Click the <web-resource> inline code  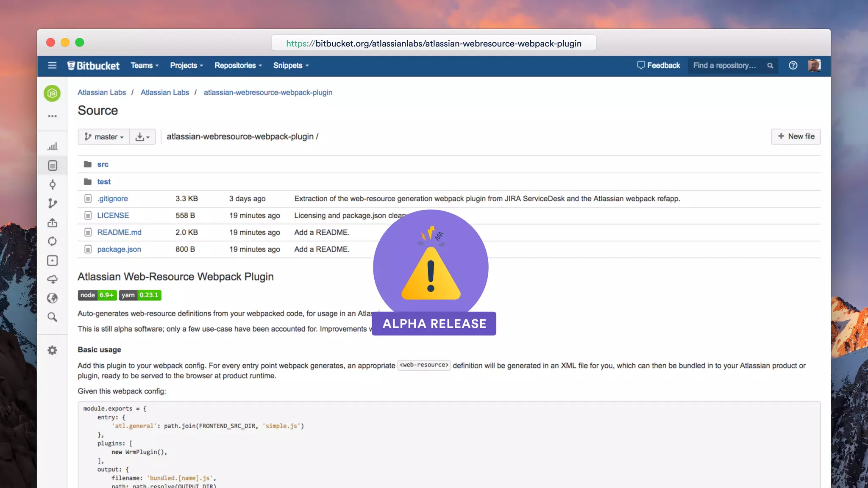pos(424,365)
